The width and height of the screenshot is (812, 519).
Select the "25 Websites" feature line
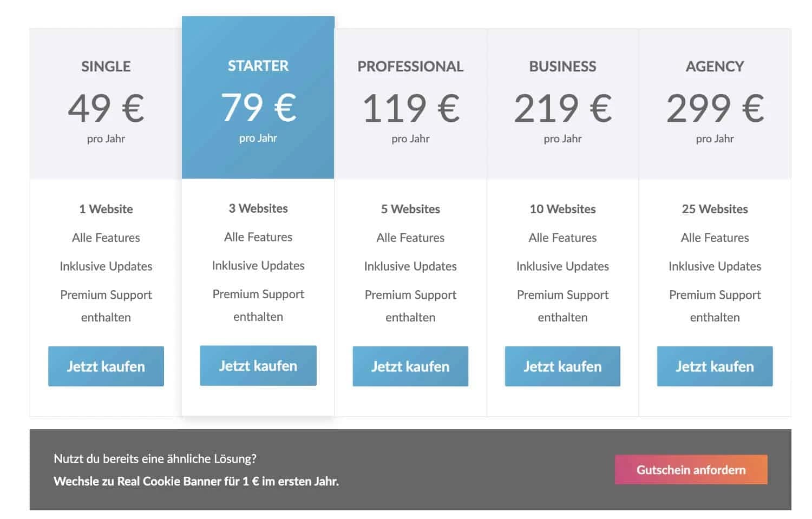coord(715,209)
